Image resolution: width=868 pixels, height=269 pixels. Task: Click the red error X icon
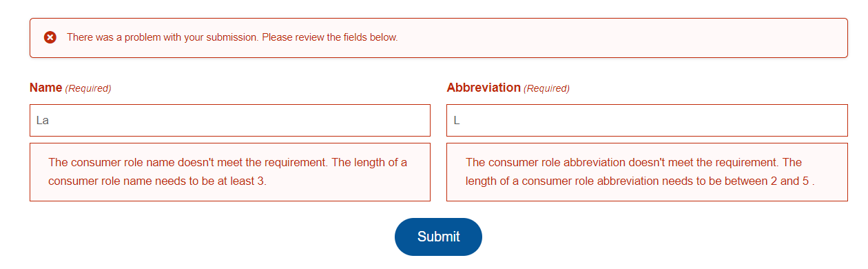pyautogui.click(x=50, y=37)
